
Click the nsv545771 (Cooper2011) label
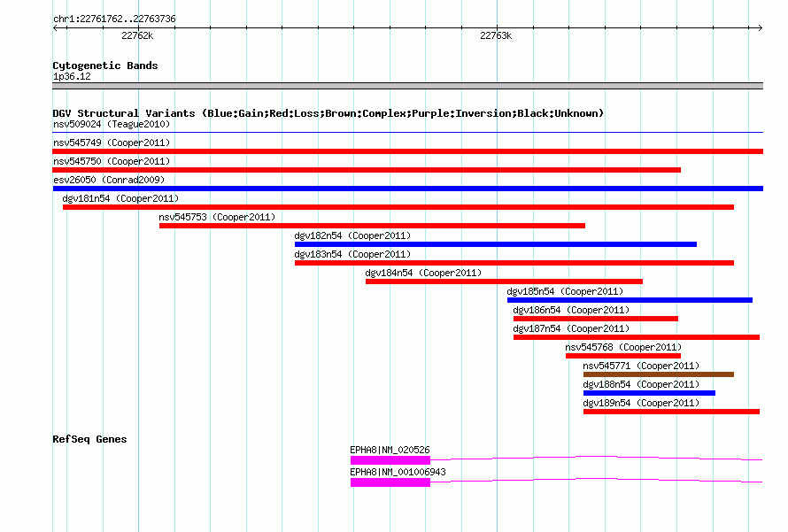tap(641, 366)
